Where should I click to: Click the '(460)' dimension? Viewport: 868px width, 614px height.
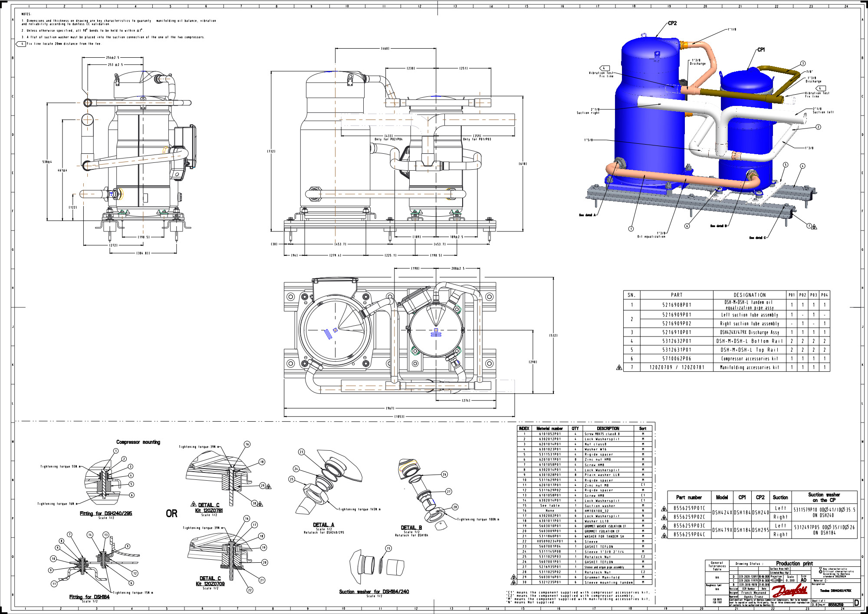[385, 49]
